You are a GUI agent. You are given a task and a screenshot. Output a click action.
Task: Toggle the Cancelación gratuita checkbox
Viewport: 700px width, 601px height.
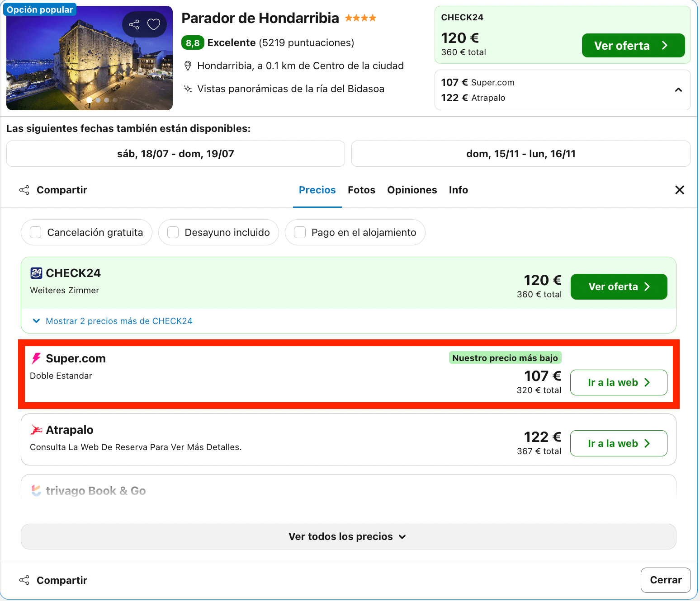[x=36, y=232]
